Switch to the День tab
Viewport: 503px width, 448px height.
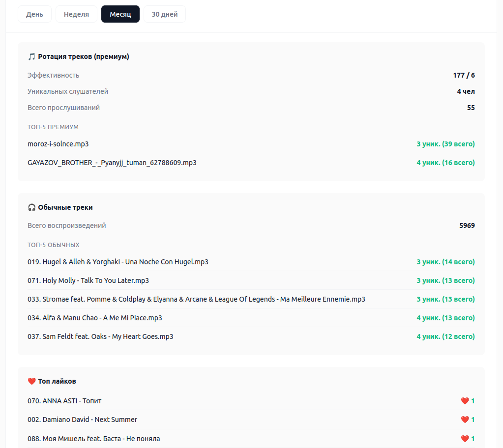34,14
